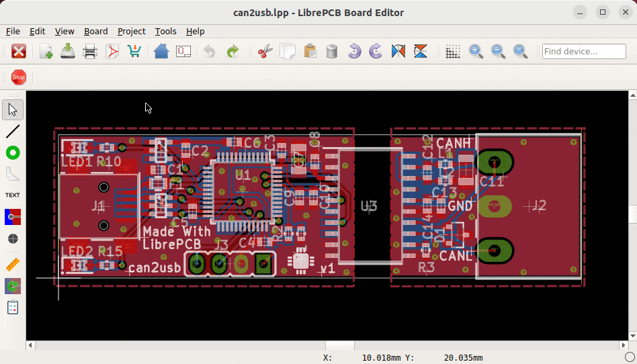The image size is (637, 364).
Task: Click the v1 version text
Action: [327, 269]
